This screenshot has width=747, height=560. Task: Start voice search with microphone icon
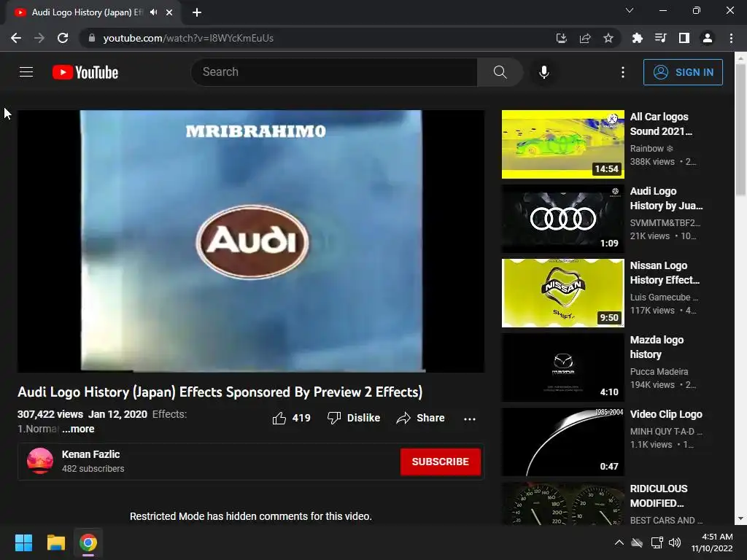[x=544, y=72]
